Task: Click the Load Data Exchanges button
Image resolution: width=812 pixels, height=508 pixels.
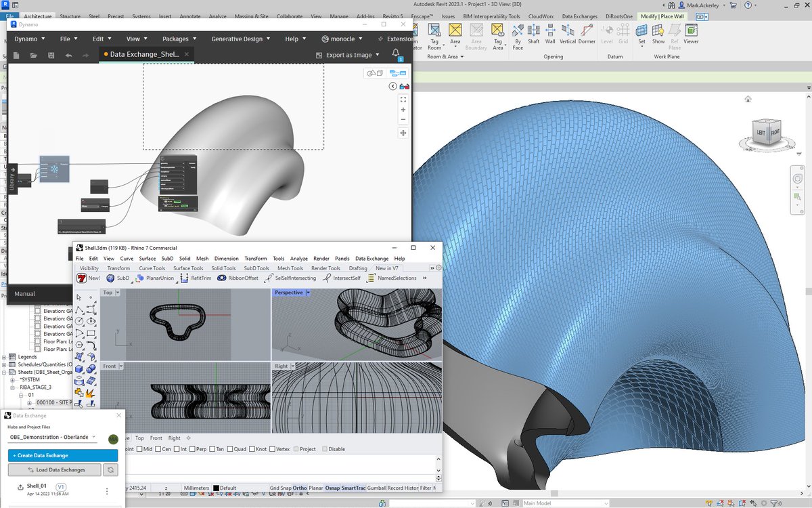Action: pos(55,469)
